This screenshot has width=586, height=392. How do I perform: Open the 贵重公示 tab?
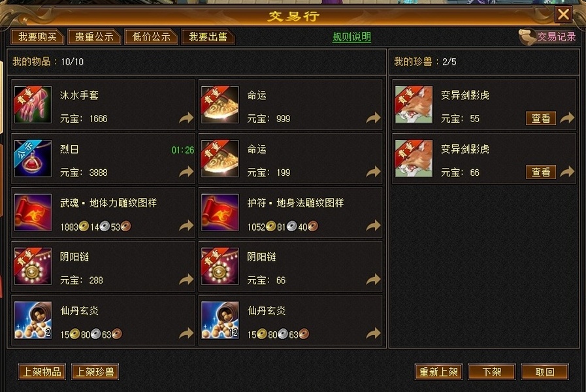click(x=94, y=37)
